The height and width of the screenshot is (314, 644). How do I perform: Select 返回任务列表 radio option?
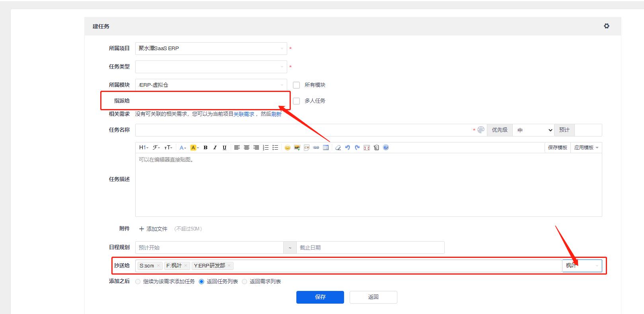tap(202, 282)
